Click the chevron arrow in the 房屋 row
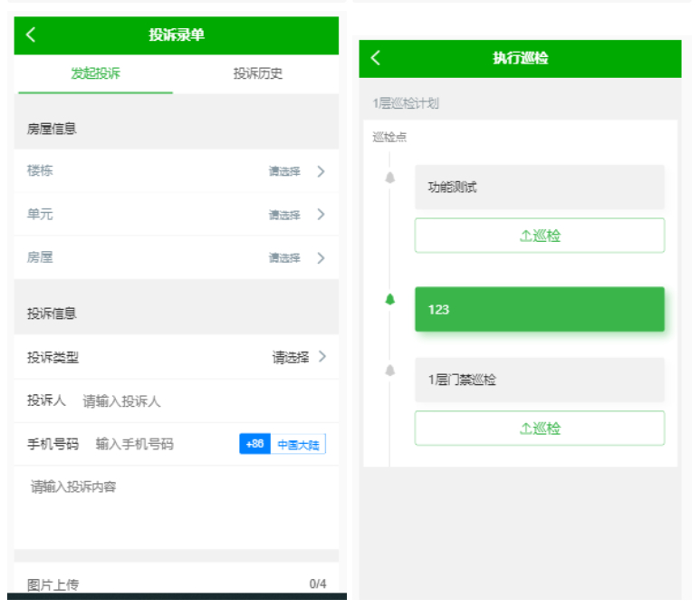 (x=321, y=258)
